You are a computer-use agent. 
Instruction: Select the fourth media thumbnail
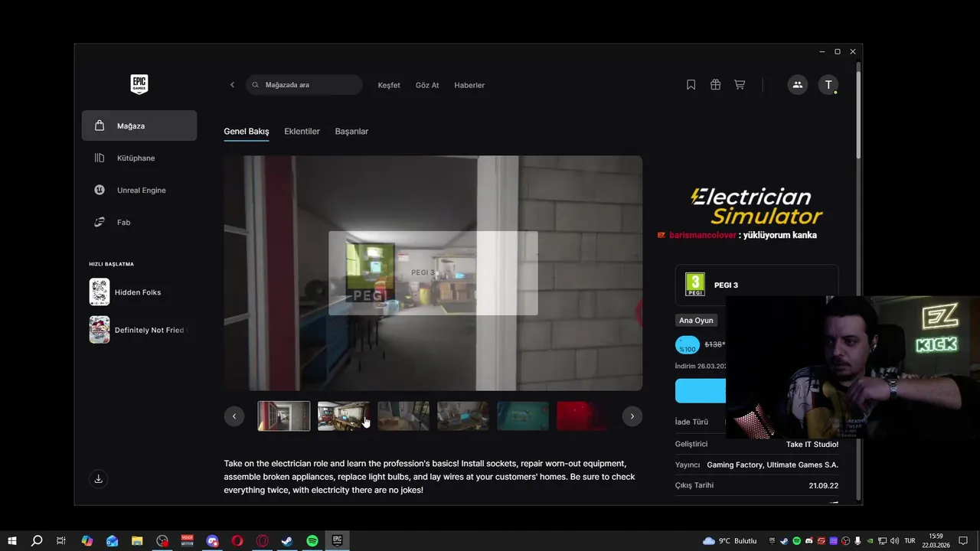(x=463, y=416)
